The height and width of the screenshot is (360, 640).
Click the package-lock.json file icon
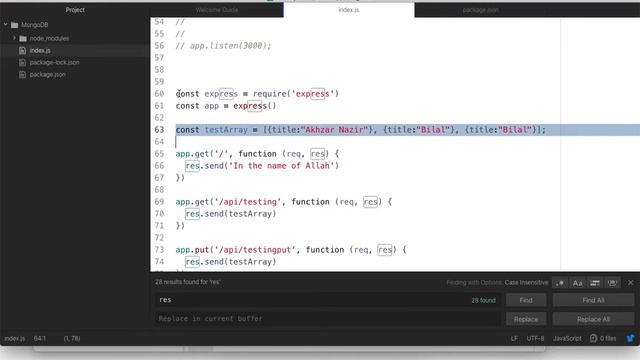pos(22,62)
